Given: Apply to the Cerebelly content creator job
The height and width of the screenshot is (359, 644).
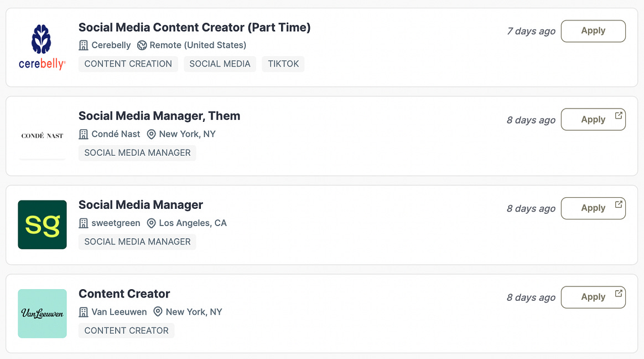Looking at the screenshot, I should (x=593, y=31).
